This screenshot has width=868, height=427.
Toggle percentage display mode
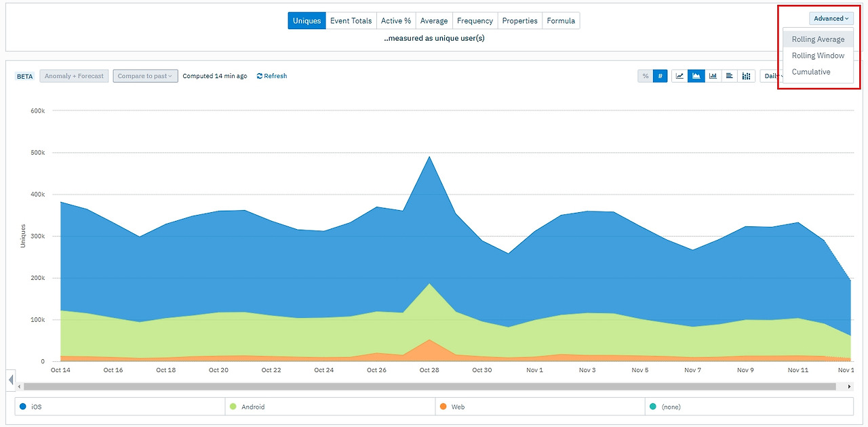pyautogui.click(x=645, y=76)
